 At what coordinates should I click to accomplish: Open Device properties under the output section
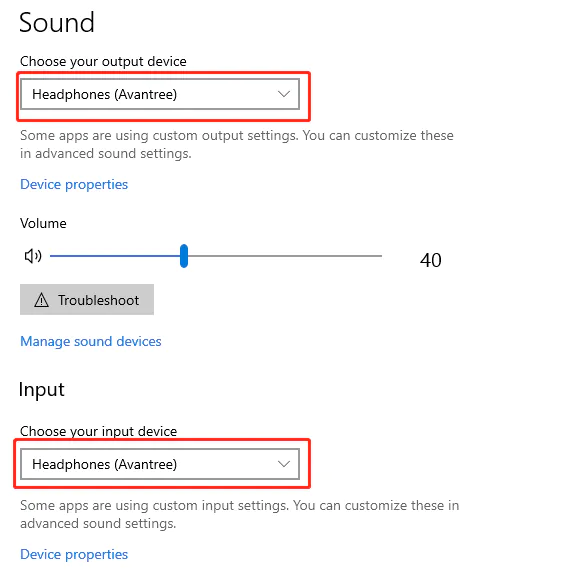pyautogui.click(x=74, y=184)
